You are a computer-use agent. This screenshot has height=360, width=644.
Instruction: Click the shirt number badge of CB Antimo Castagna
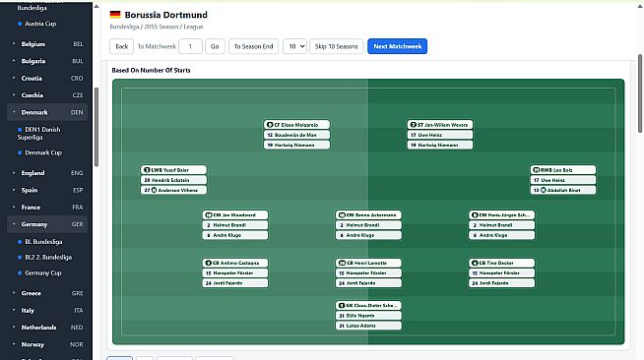(208, 263)
